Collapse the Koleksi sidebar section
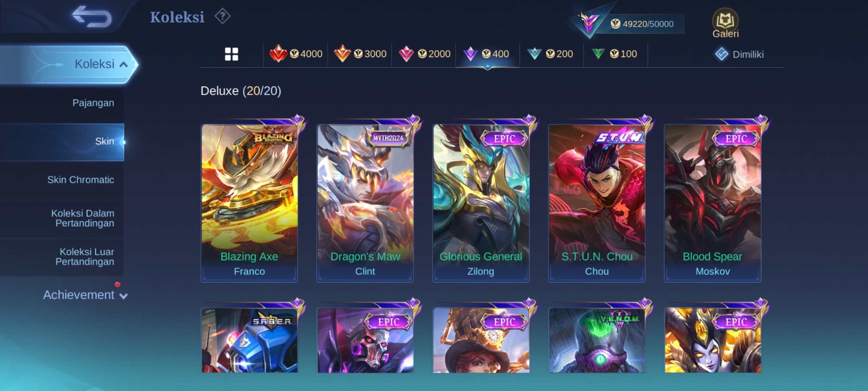868x391 pixels. point(69,64)
